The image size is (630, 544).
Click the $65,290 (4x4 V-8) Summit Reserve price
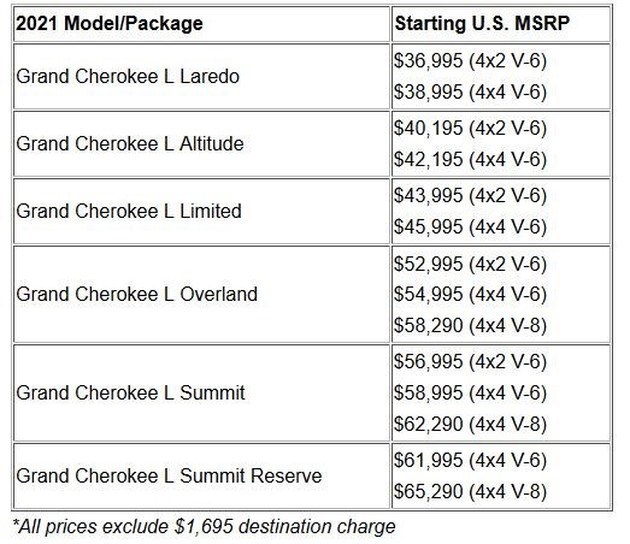click(470, 491)
